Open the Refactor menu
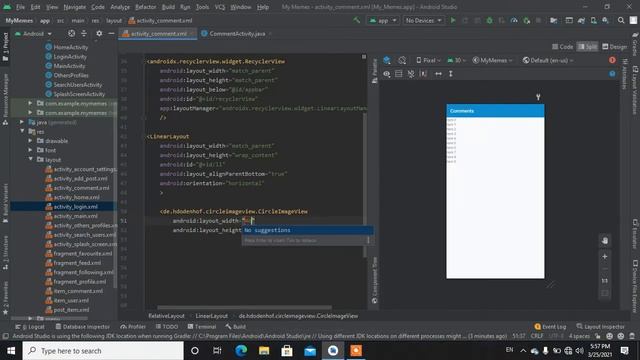 coord(145,7)
